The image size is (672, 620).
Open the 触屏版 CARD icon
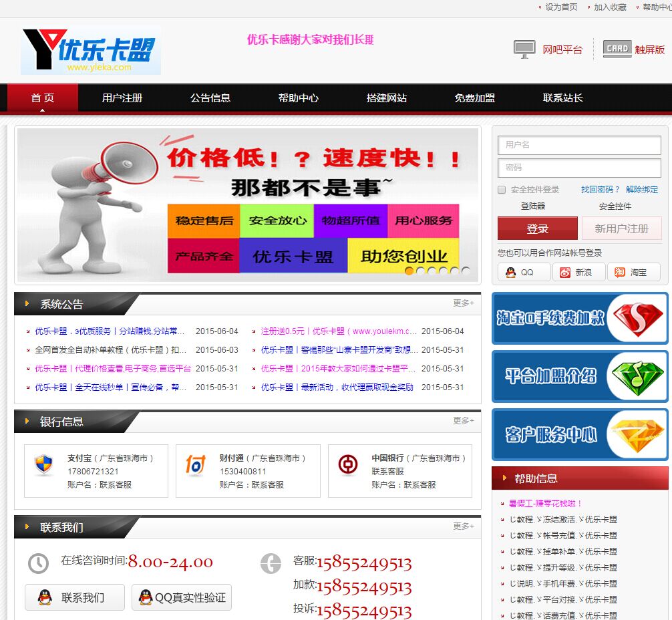tap(617, 49)
